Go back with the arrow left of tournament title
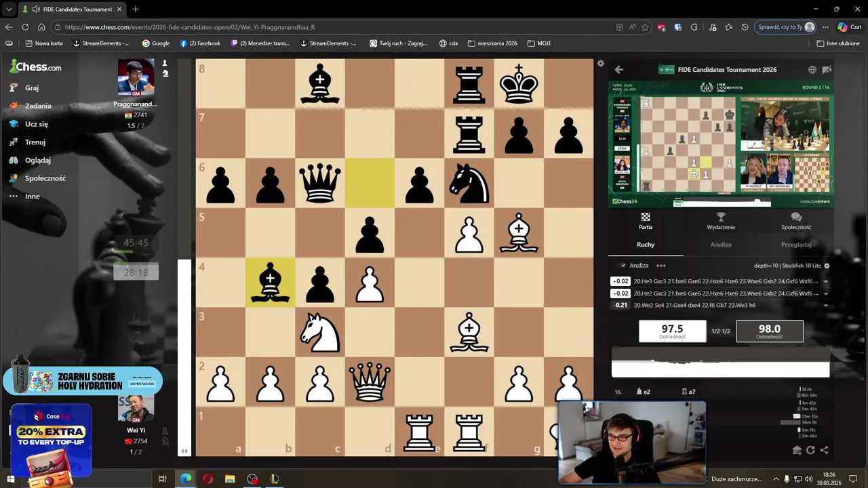Screen dimensions: 868x488 click(x=618, y=69)
